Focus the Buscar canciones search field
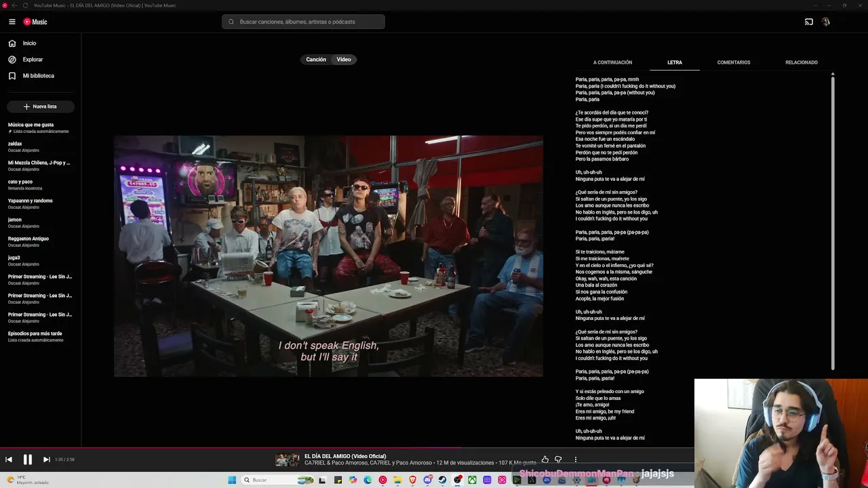 click(x=303, y=22)
